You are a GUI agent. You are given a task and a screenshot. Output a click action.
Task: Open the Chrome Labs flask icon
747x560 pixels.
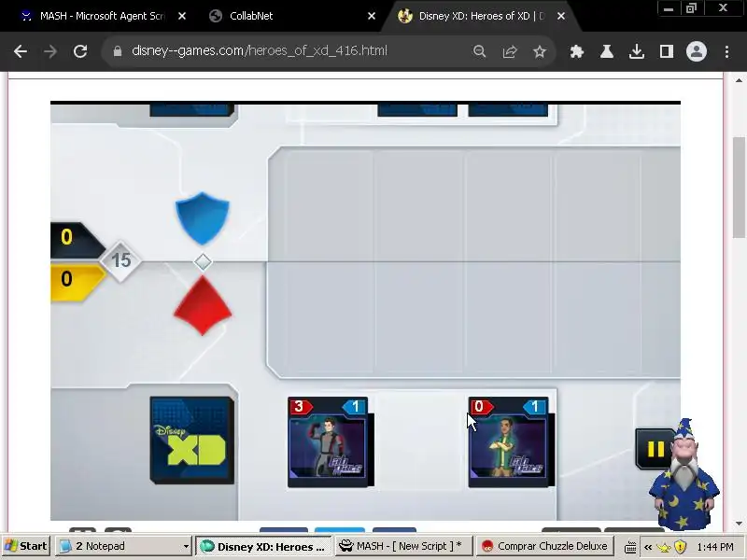click(x=606, y=51)
